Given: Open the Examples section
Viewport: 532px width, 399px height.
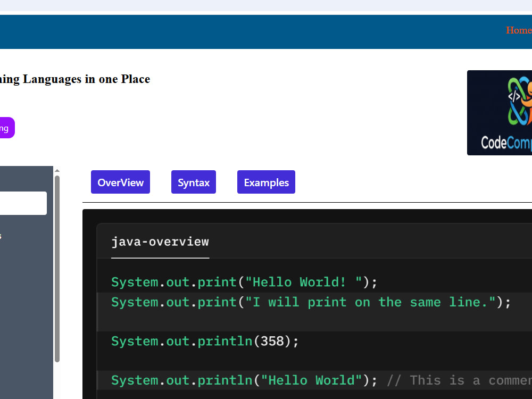Looking at the screenshot, I should [x=266, y=182].
